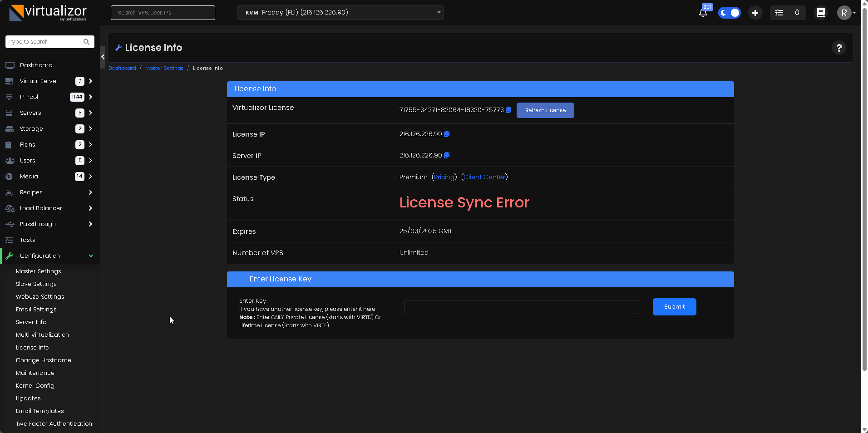This screenshot has width=868, height=433.
Task: Copy the License IP address
Action: pyautogui.click(x=447, y=134)
